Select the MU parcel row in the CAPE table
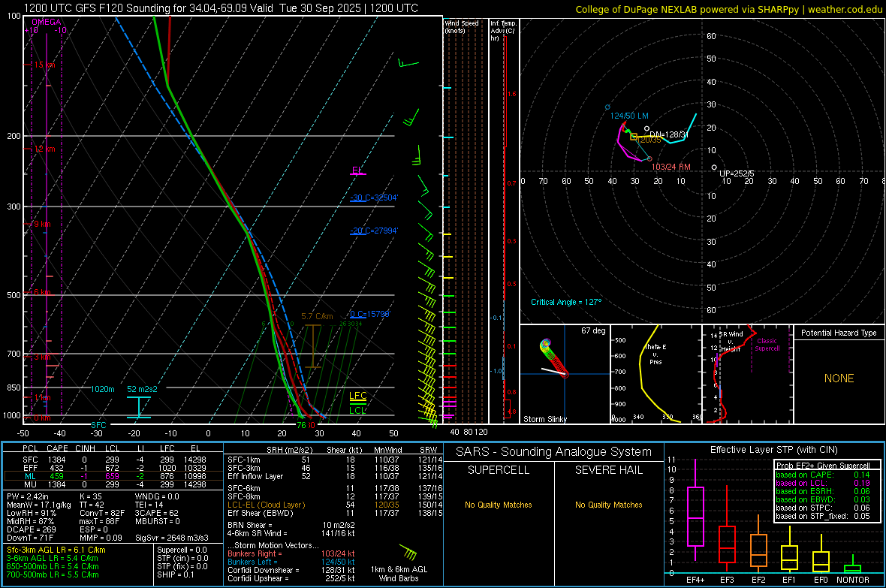 pyautogui.click(x=114, y=484)
